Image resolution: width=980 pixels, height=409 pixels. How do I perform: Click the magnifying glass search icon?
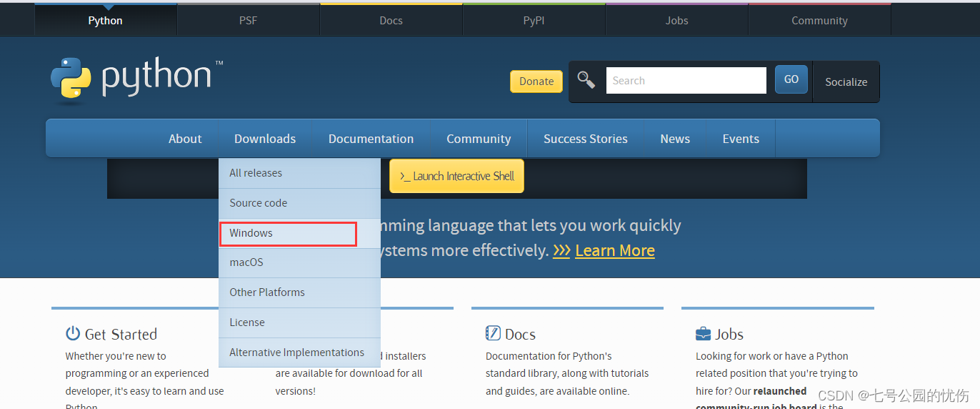(x=586, y=80)
